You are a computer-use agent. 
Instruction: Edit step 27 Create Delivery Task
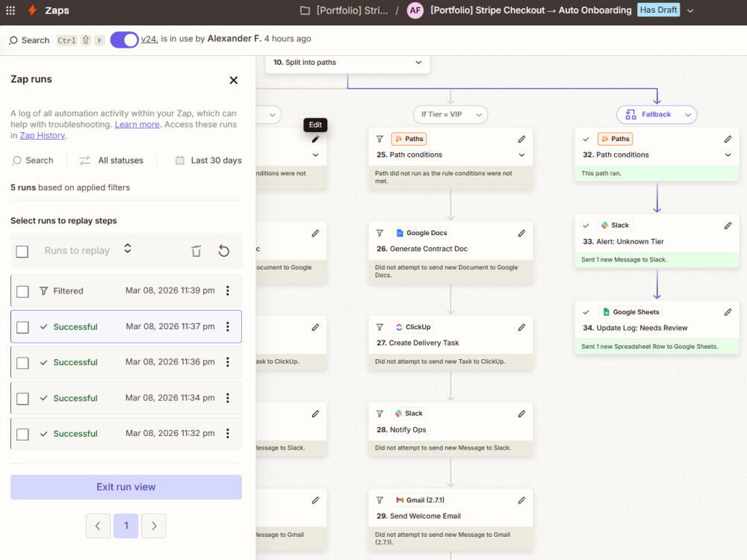tap(521, 327)
